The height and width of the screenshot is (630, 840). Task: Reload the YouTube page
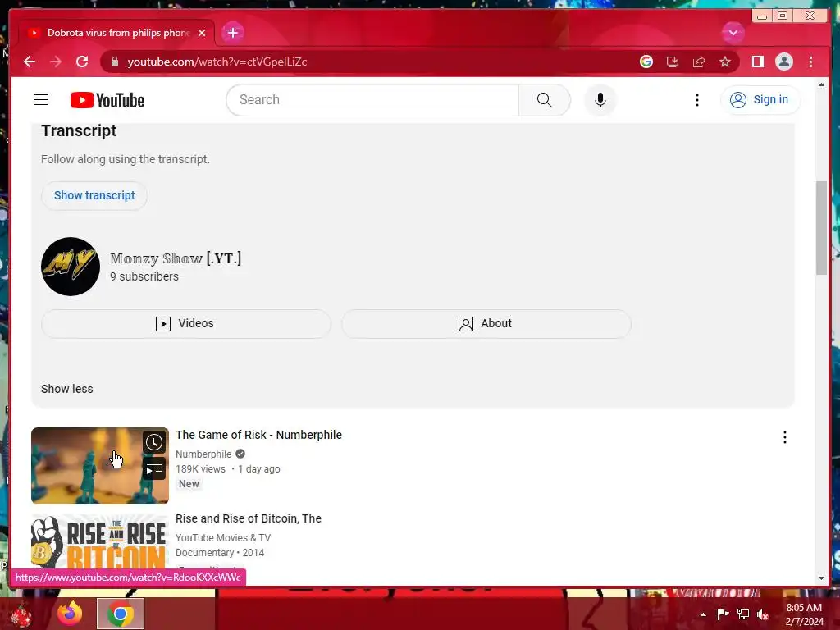[82, 62]
